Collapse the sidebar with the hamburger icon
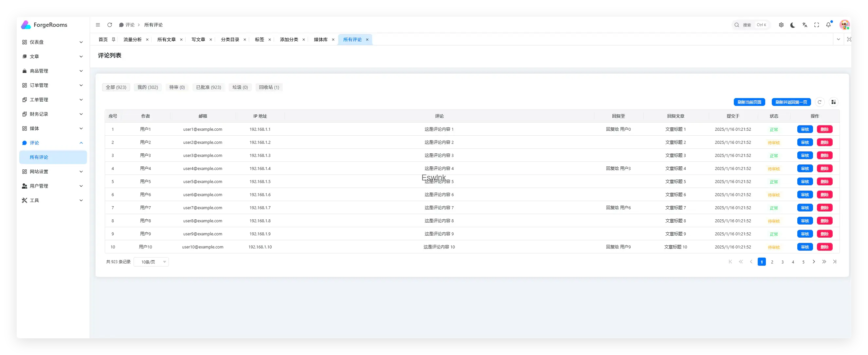The image size is (868, 355). coord(98,25)
